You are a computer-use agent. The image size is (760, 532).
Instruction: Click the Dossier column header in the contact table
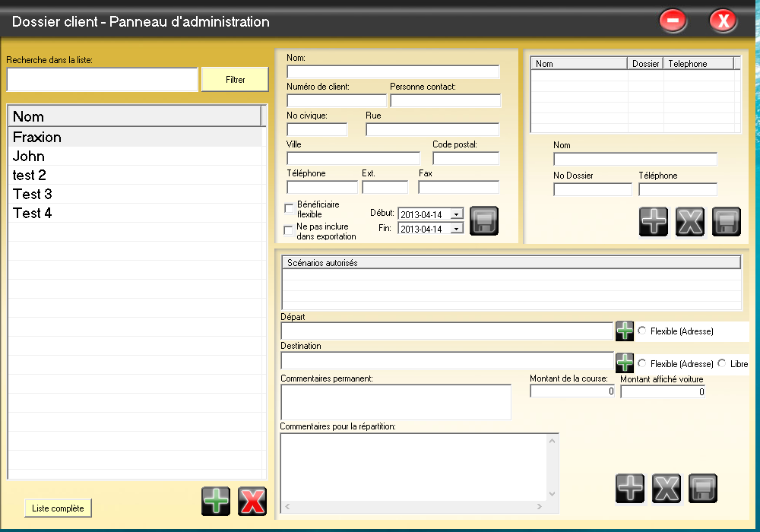tap(645, 64)
